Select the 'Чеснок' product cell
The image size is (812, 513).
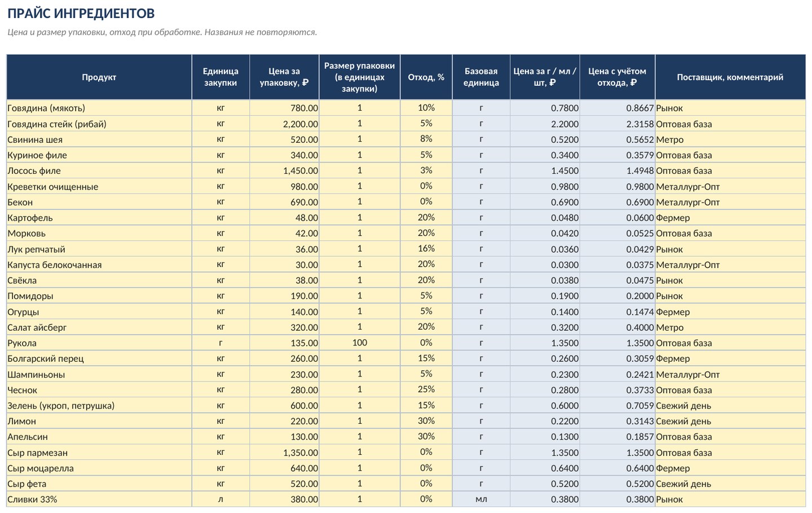[99, 390]
